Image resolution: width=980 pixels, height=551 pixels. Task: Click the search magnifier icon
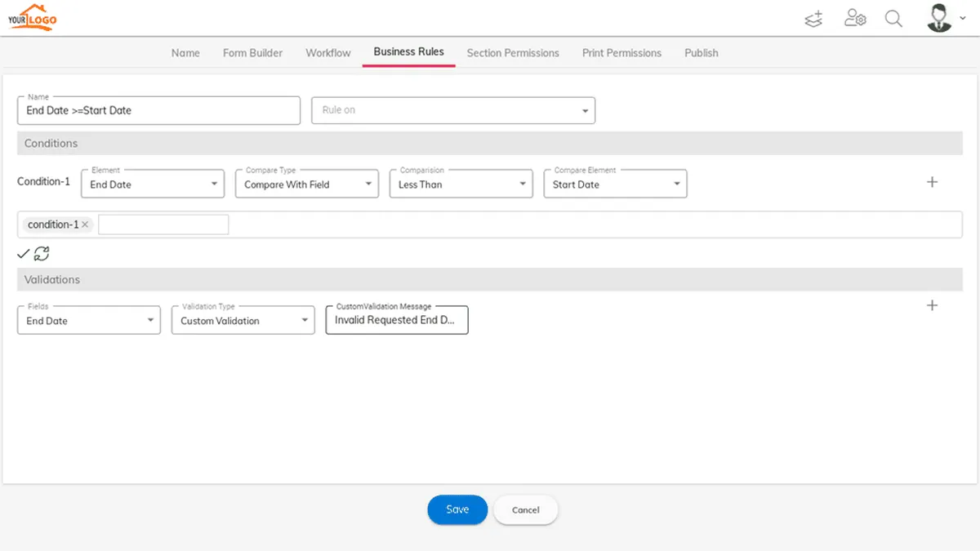(894, 18)
